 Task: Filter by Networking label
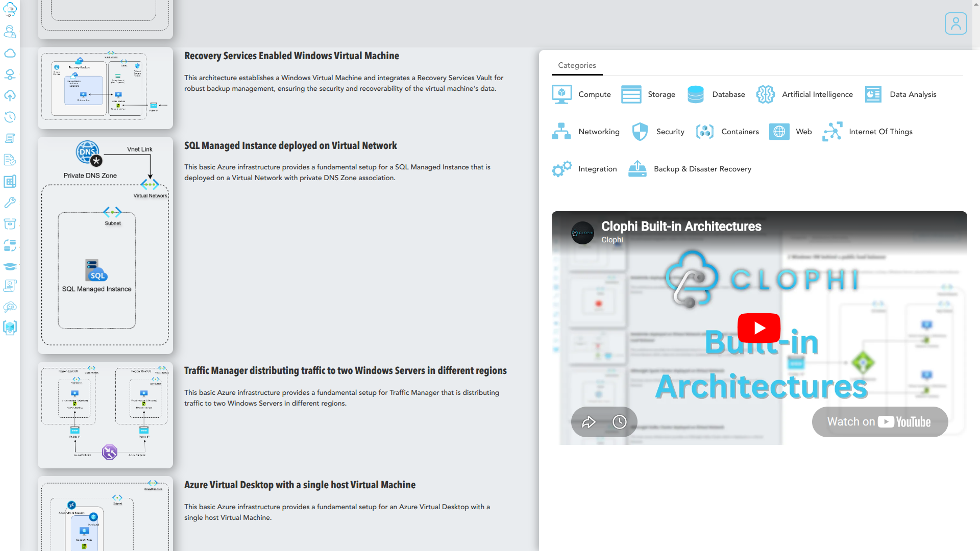[x=599, y=132]
